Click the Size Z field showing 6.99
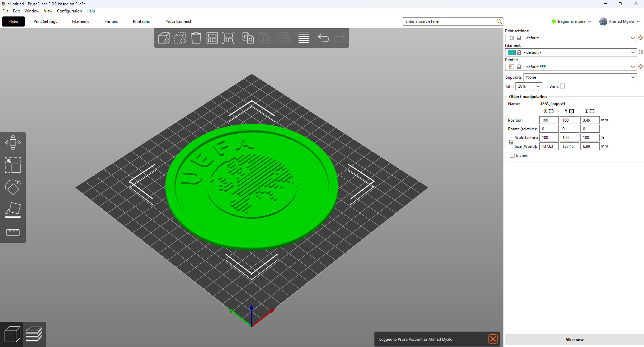 click(590, 146)
